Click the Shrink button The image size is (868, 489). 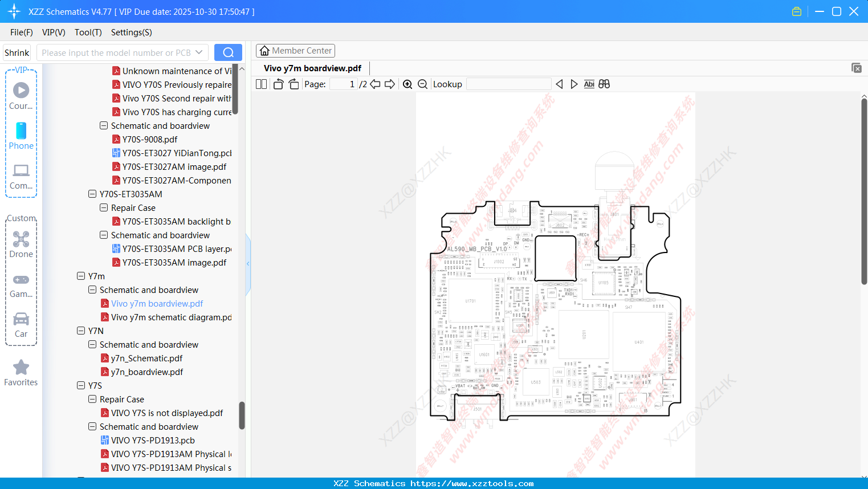point(17,52)
